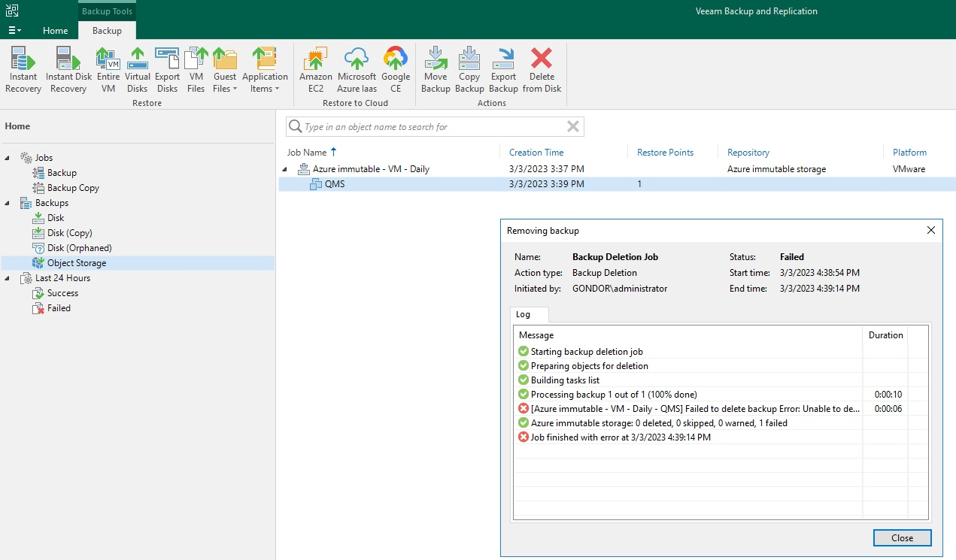Image resolution: width=956 pixels, height=560 pixels.
Task: Launch Instant Recovery from ribbon
Action: point(23,69)
